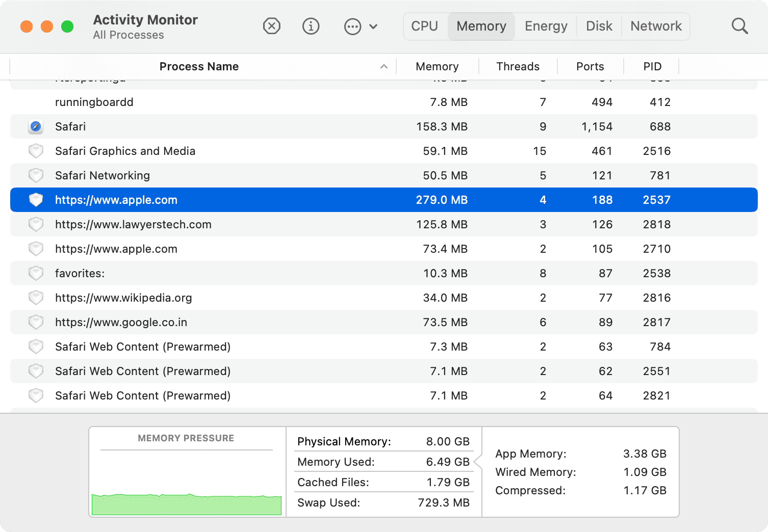Image resolution: width=768 pixels, height=532 pixels.
Task: Click shield icon beside google.co.in process
Action: [x=36, y=322]
